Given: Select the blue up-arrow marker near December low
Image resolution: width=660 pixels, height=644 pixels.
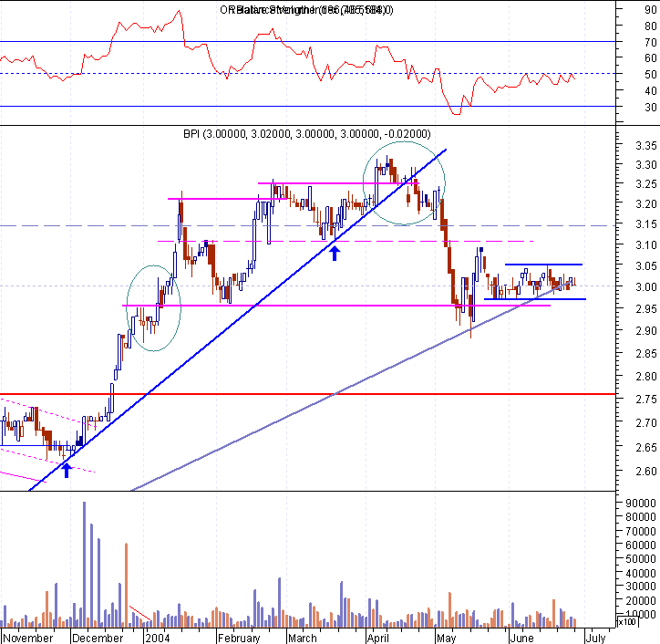Looking at the screenshot, I should tap(67, 470).
